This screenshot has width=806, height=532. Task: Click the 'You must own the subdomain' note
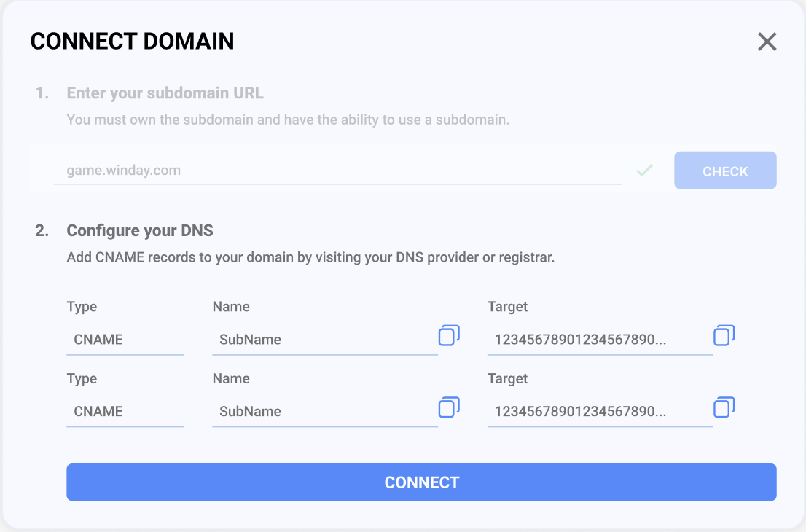click(288, 120)
